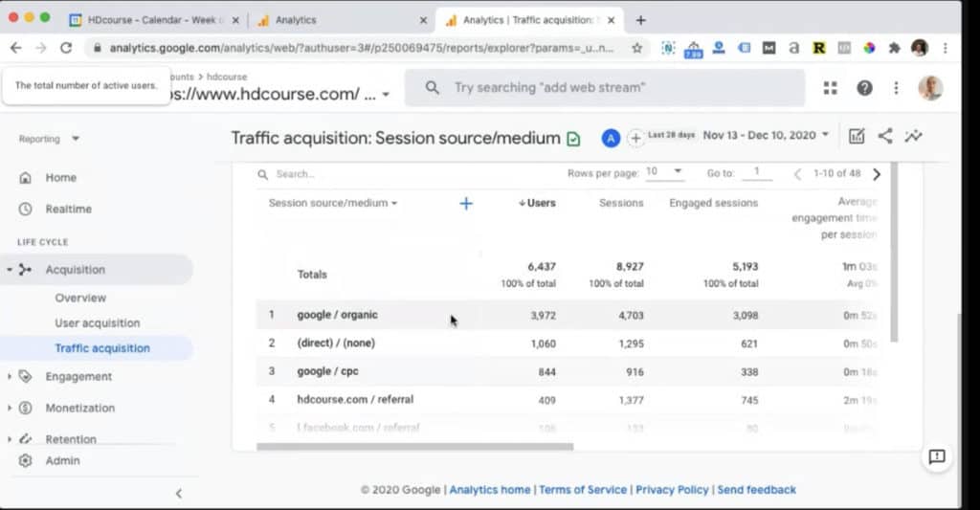Open the Analytics header more-options dots
Screen dimensions: 980x510
pos(896,88)
